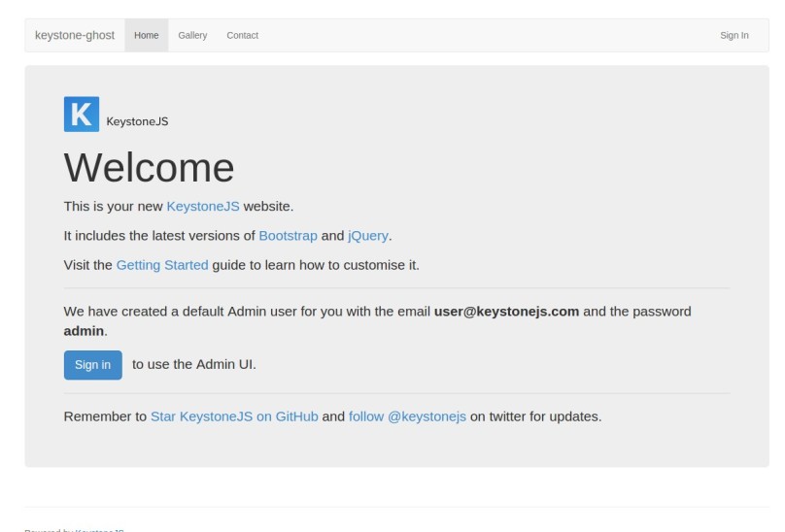Open Star KeystoneJS on GitHub link
785x532 pixels.
tap(234, 416)
